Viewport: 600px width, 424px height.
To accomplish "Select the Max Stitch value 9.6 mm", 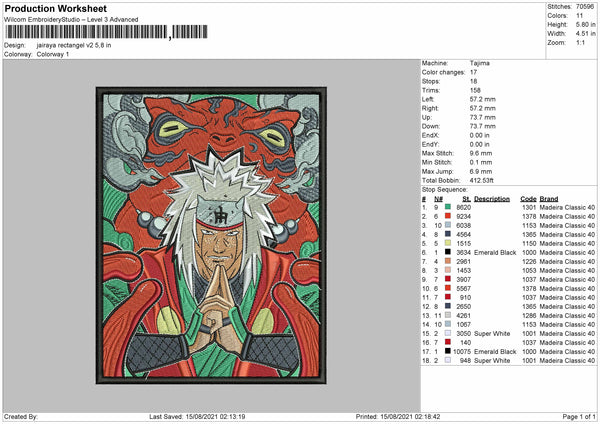I will coord(481,153).
